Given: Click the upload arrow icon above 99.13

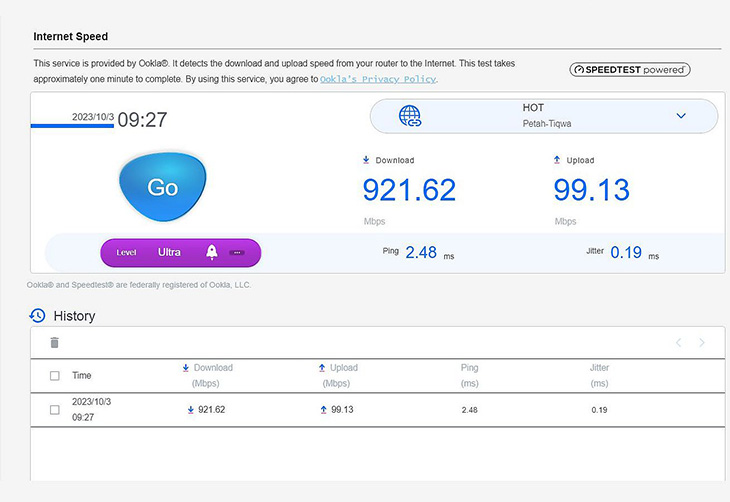Looking at the screenshot, I should 557,160.
